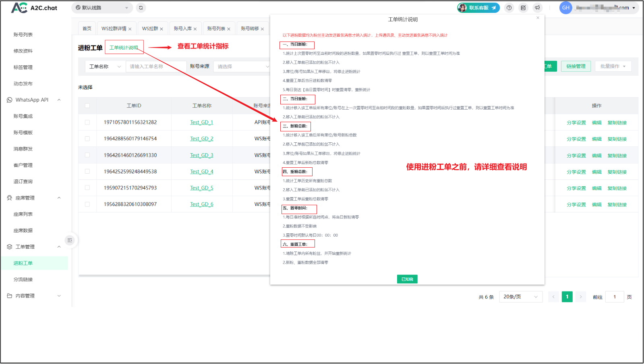The image size is (644, 364).
Task: Open the 20条/页 page size dropdown
Action: 520,297
